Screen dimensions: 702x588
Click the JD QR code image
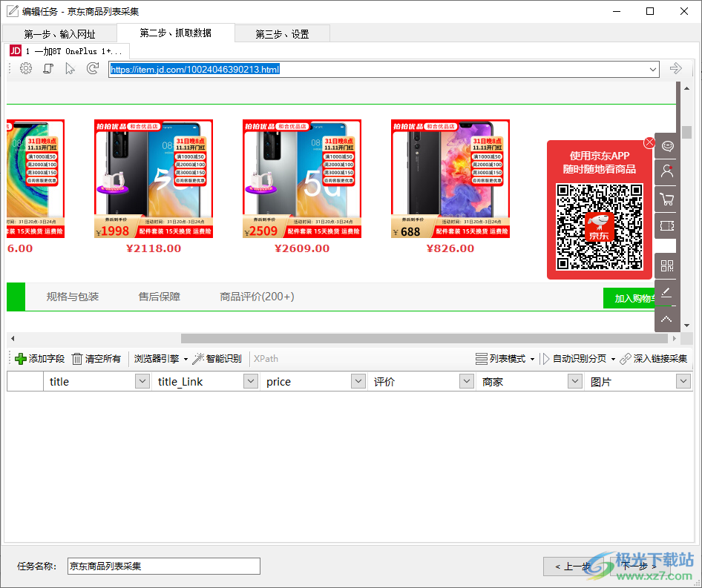coord(600,227)
